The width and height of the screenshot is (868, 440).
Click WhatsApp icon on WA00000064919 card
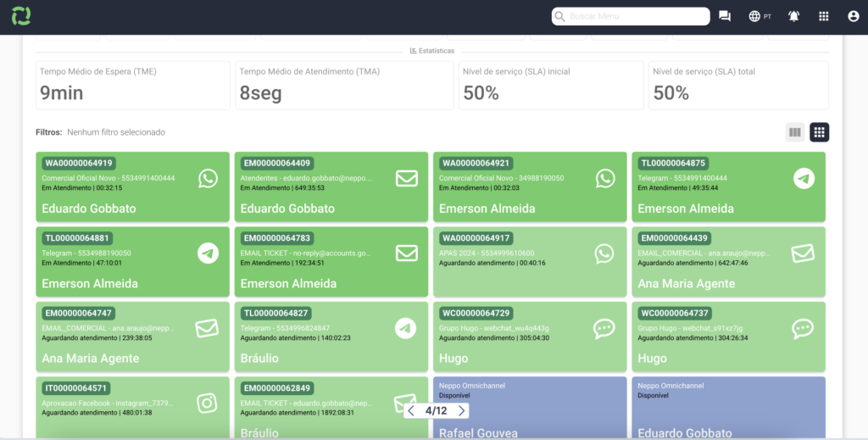click(208, 178)
